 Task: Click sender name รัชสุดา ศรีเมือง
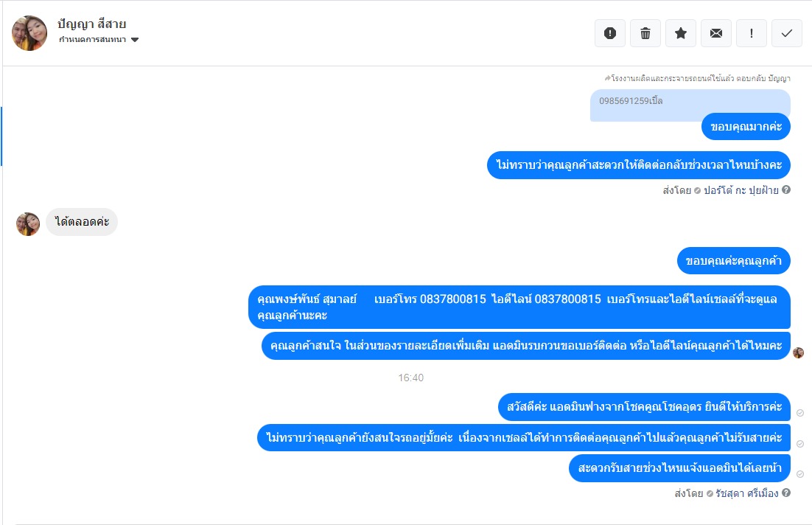click(x=747, y=493)
